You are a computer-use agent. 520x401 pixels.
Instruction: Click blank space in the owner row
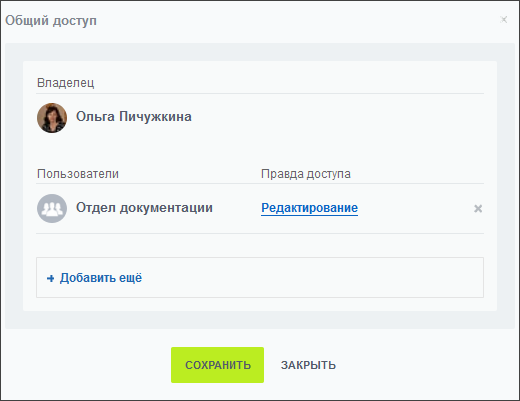(x=333, y=118)
